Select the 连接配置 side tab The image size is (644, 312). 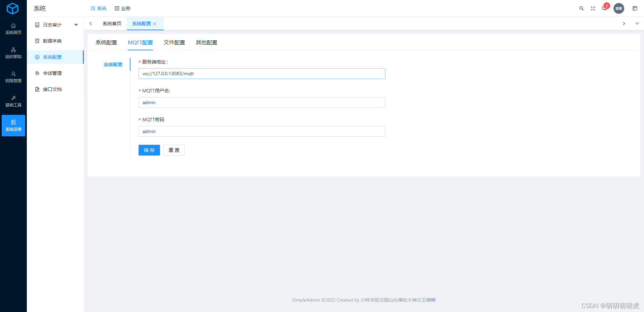click(113, 64)
